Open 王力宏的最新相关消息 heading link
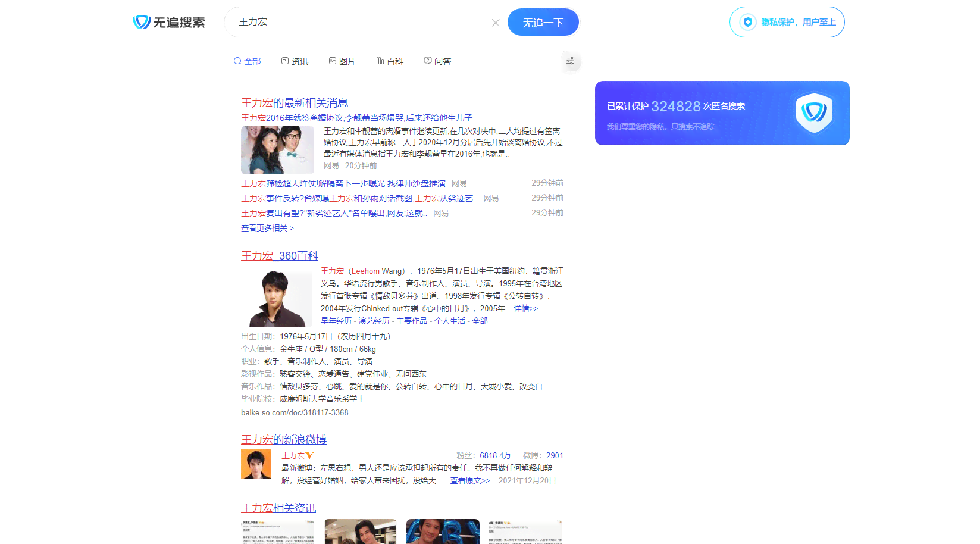Image resolution: width=980 pixels, height=544 pixels. point(295,103)
